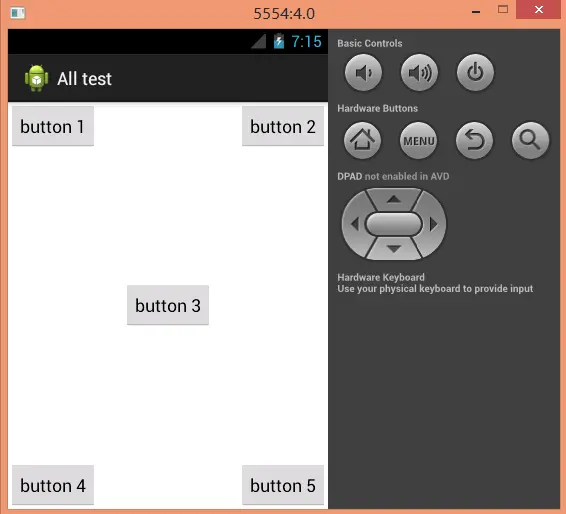
Task: Select the Hardware Buttons label
Action: pos(378,108)
